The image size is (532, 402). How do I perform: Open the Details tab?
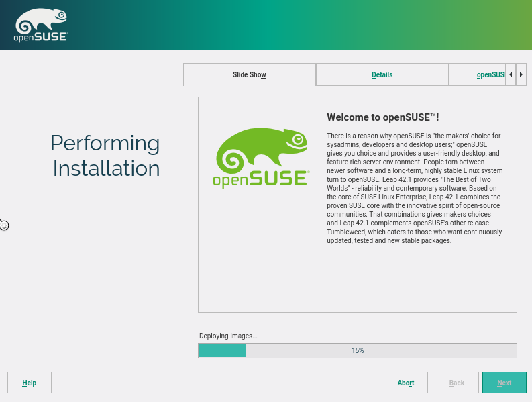pos(382,74)
